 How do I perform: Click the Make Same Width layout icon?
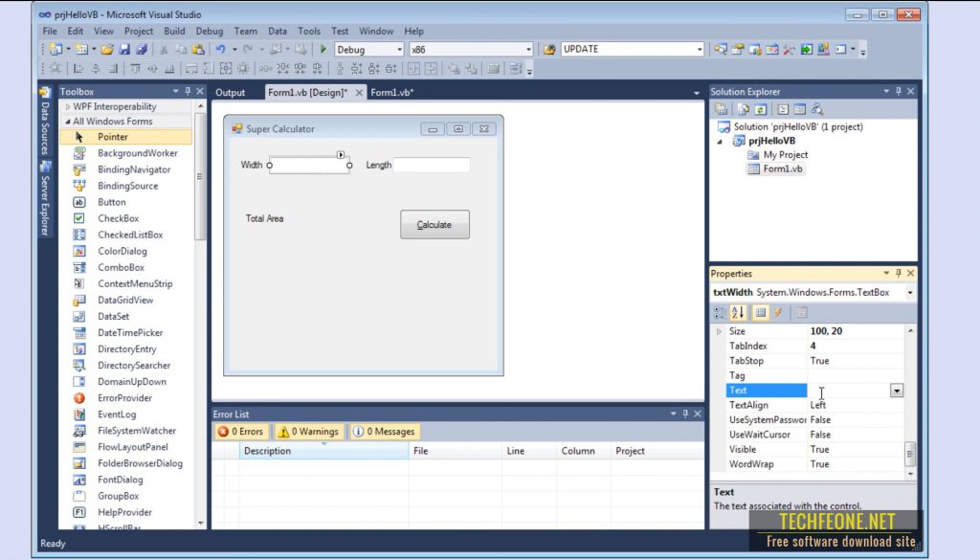point(191,69)
